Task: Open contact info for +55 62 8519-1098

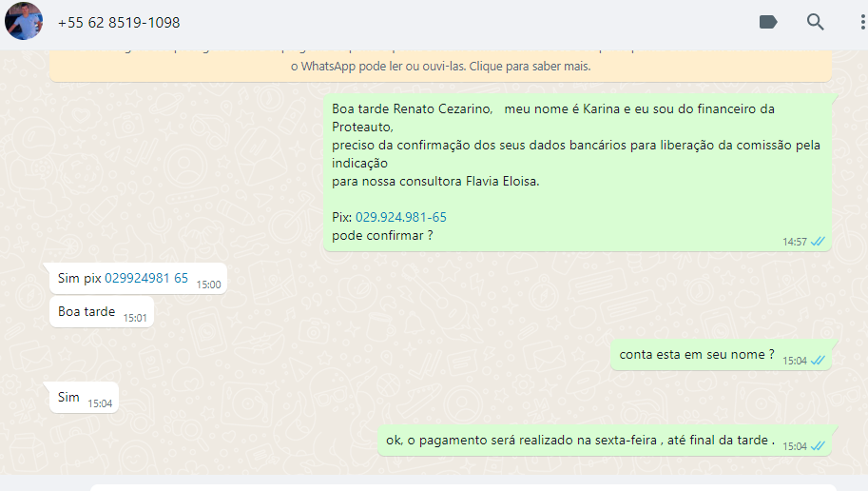Action: click(119, 22)
